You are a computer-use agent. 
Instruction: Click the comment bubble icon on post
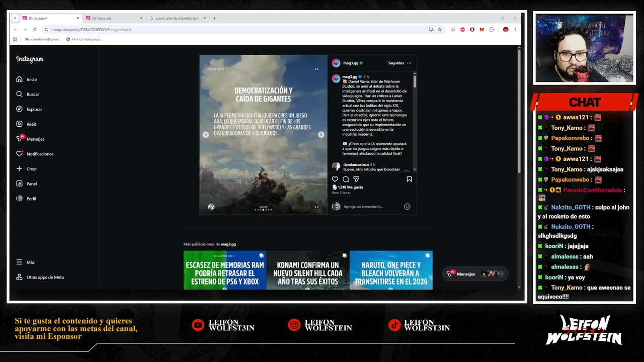click(x=346, y=179)
